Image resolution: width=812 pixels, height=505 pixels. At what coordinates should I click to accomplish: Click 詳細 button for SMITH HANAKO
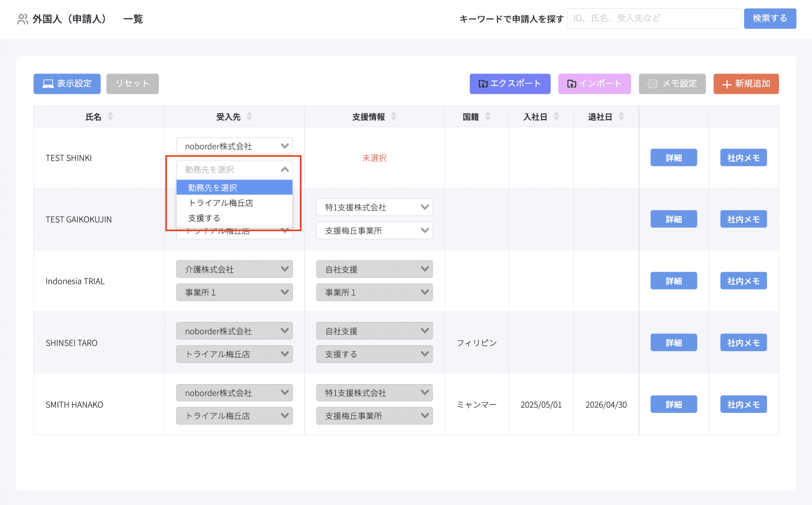point(673,404)
